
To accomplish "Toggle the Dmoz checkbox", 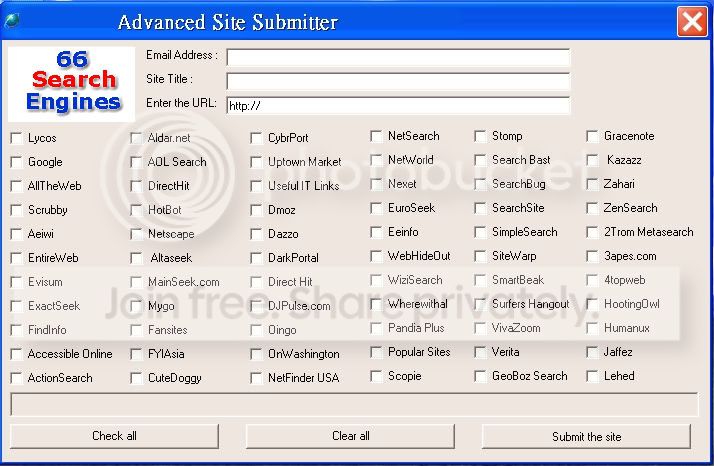I will click(x=256, y=210).
